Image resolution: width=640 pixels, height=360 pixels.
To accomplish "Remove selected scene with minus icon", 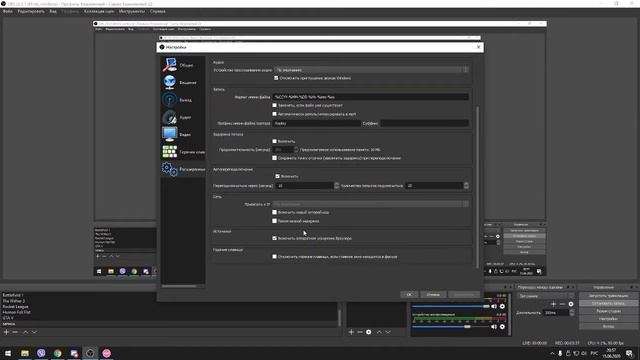I will point(15,332).
